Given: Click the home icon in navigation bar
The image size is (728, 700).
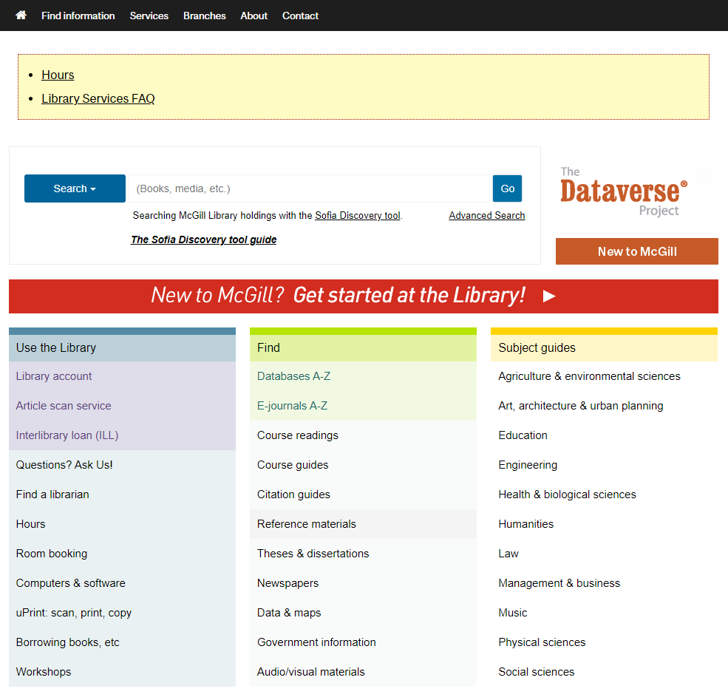Looking at the screenshot, I should (21, 16).
